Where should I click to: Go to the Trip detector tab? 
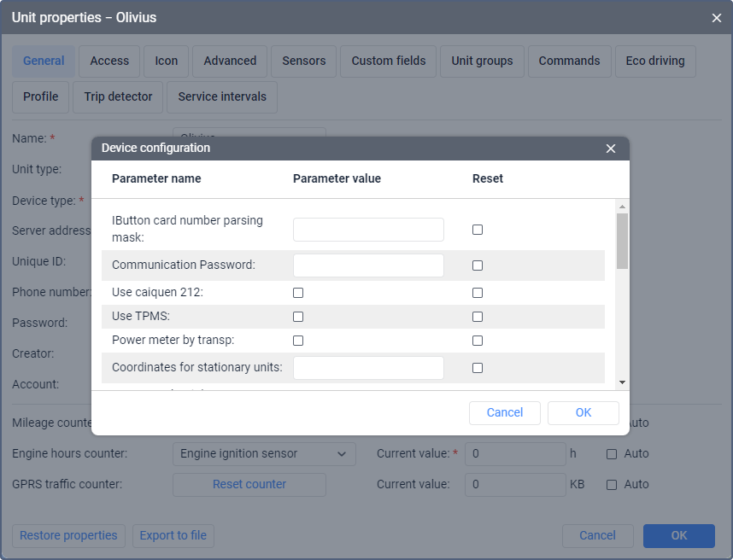point(118,97)
